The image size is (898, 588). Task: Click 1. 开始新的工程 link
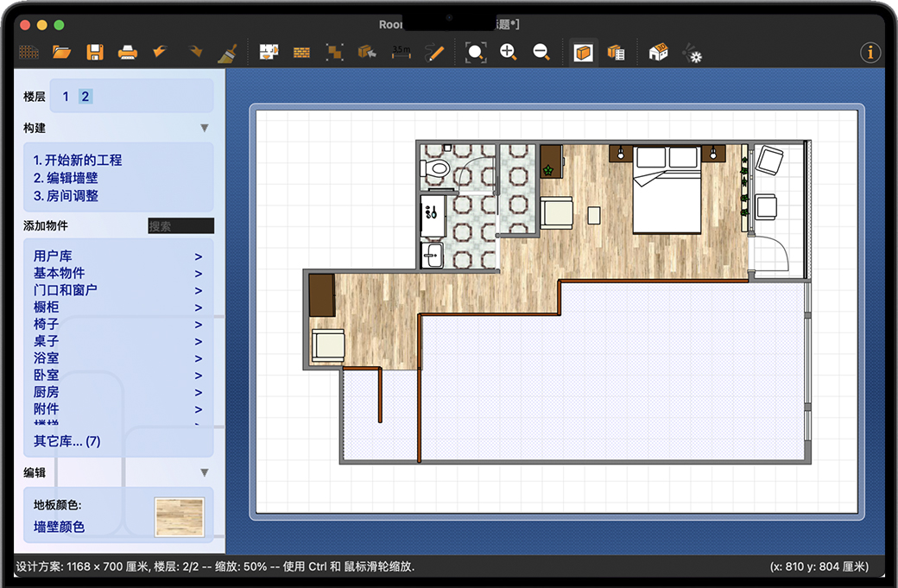click(x=78, y=161)
